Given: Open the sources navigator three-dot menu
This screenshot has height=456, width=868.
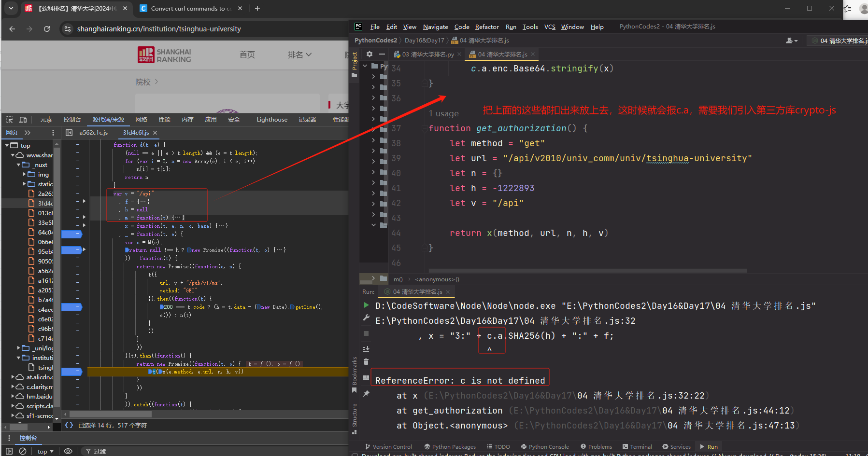Looking at the screenshot, I should (x=53, y=133).
